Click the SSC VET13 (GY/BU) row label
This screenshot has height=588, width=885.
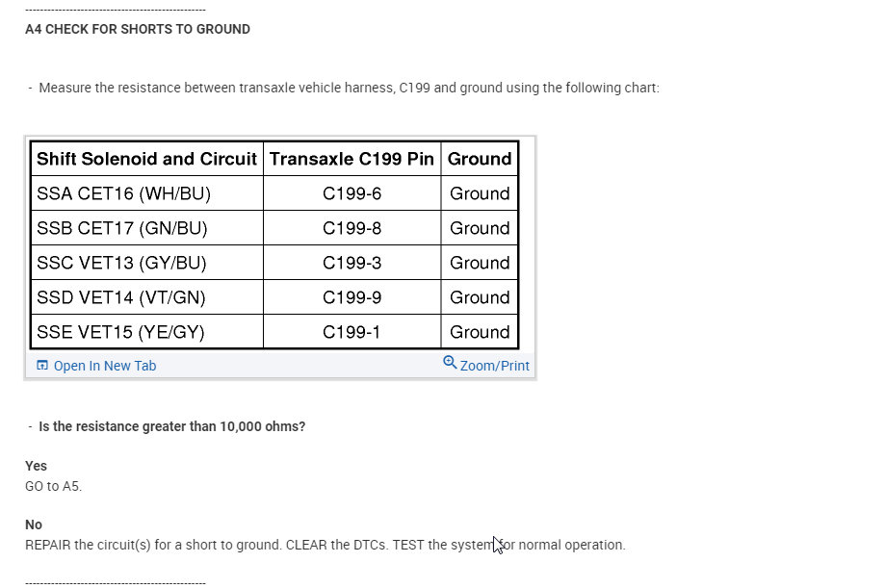click(121, 263)
